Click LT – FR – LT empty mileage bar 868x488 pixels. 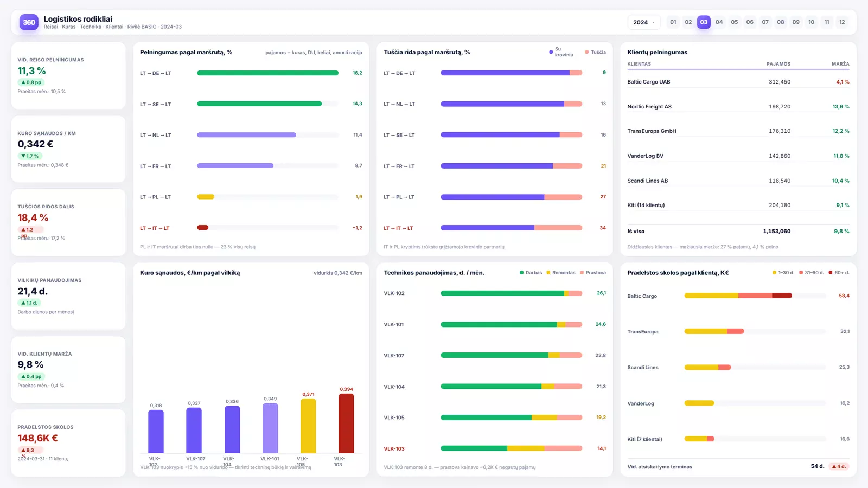[x=512, y=166]
